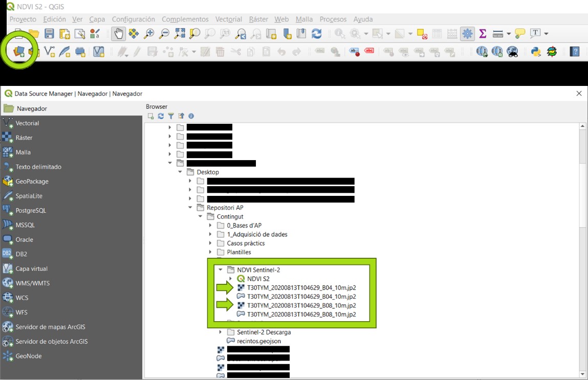Collapse the Contingut folder
The height and width of the screenshot is (380, 588).
[x=200, y=216]
